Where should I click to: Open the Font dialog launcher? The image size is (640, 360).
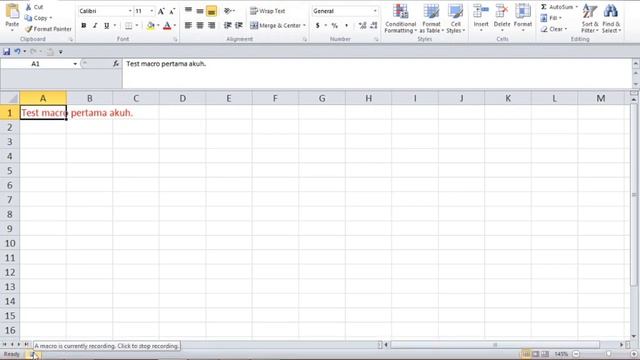175,40
